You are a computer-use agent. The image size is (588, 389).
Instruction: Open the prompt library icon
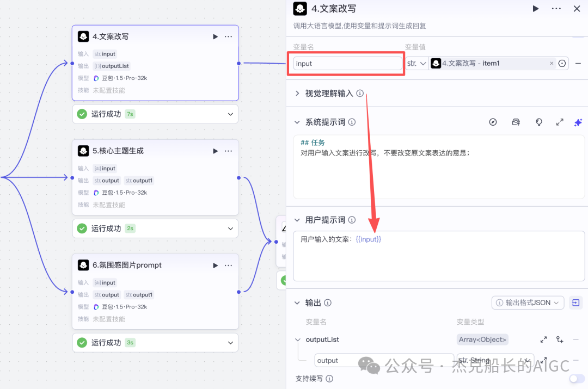516,122
